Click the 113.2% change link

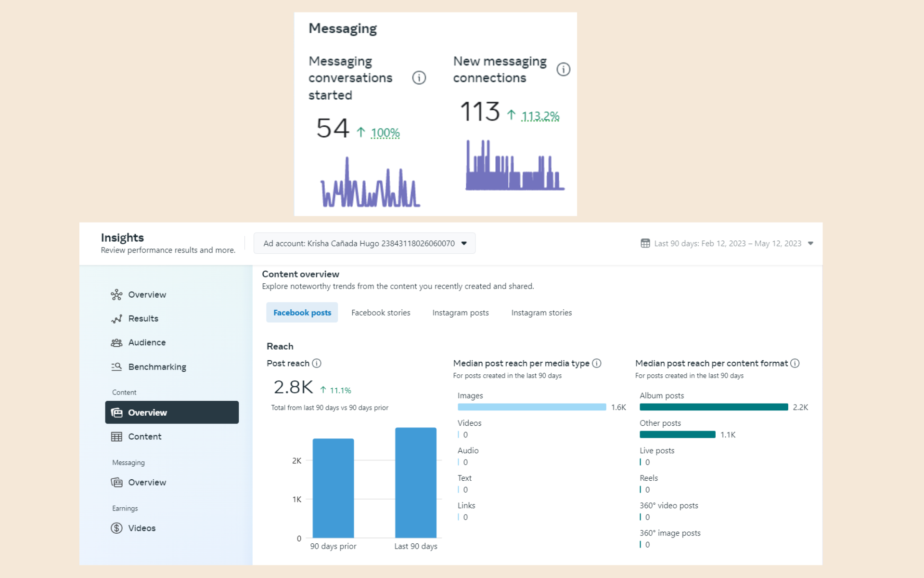(540, 116)
